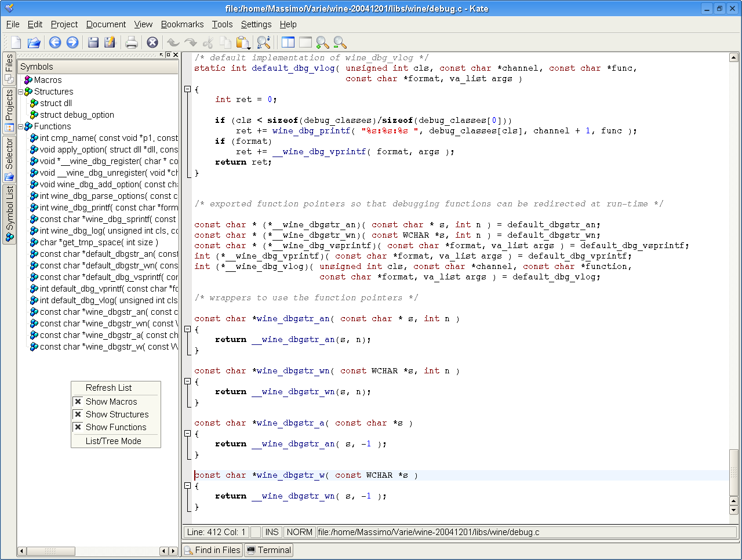Save the current document
The height and width of the screenshot is (560, 742).
[93, 42]
